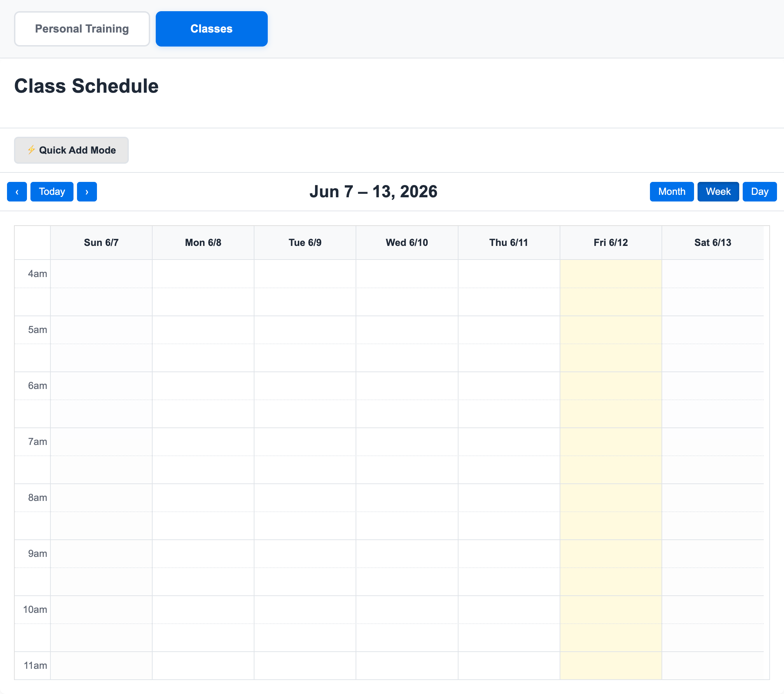Click the 10am time label
The image size is (784, 694).
click(35, 610)
